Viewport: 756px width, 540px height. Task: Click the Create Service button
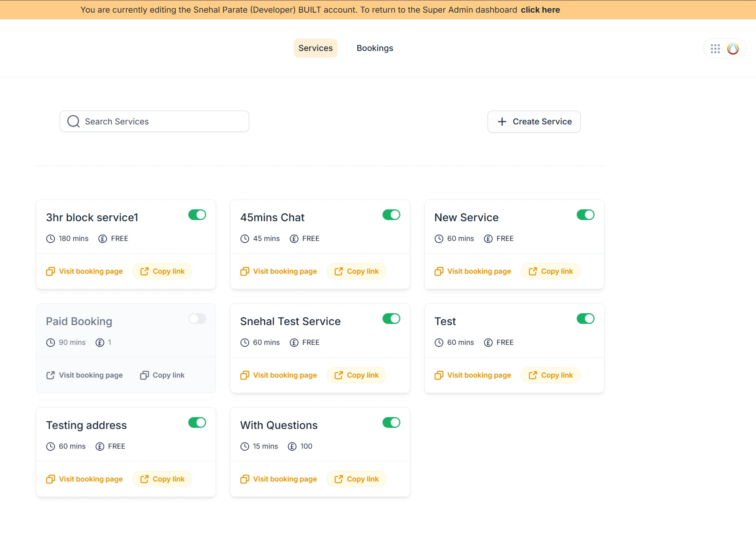534,122
